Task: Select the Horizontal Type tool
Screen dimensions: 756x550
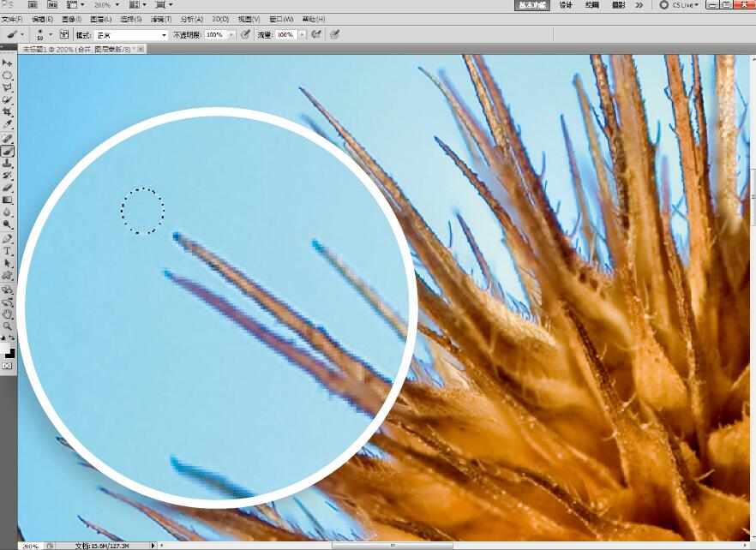Action: [x=7, y=251]
